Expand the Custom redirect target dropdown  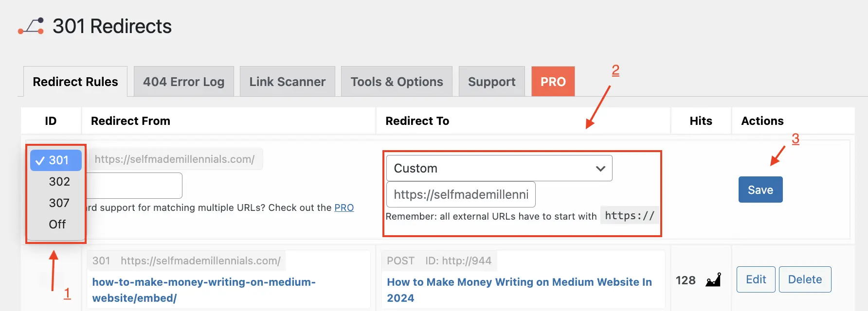coord(499,168)
